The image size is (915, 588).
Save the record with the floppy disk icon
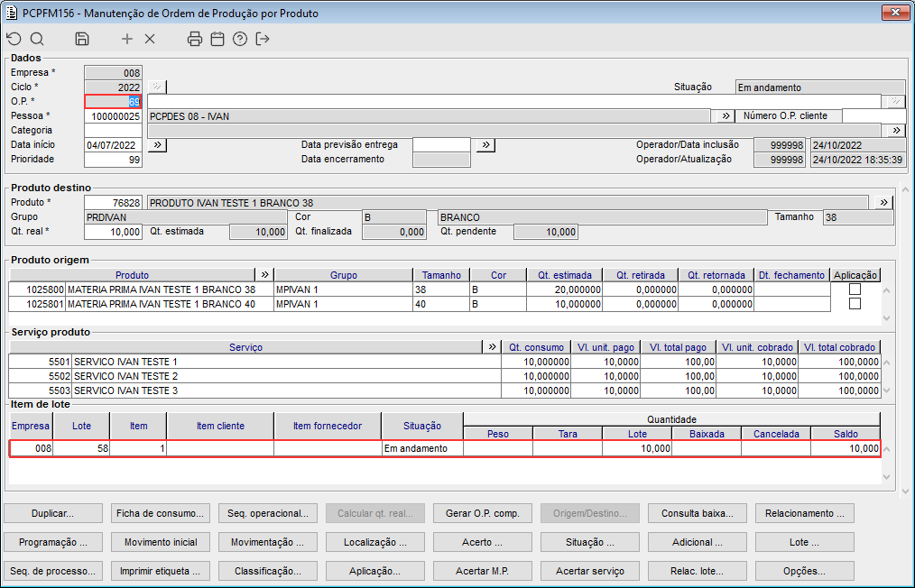point(82,39)
